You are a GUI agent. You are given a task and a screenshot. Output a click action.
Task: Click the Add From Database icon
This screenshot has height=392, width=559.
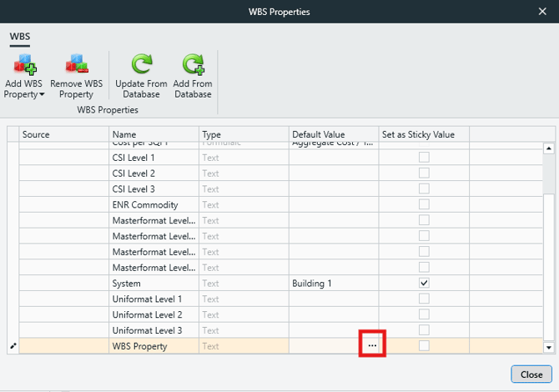click(192, 64)
